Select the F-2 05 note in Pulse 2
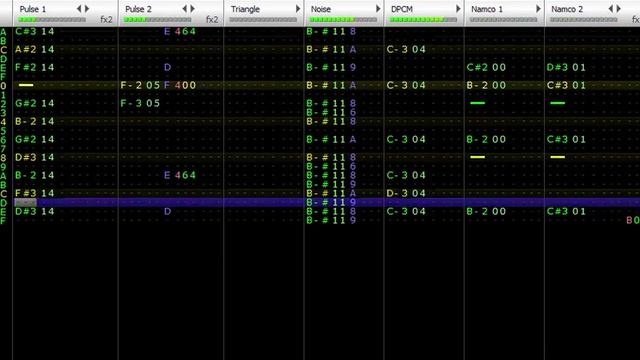Viewport: 640px width, 360px height. pyautogui.click(x=140, y=85)
